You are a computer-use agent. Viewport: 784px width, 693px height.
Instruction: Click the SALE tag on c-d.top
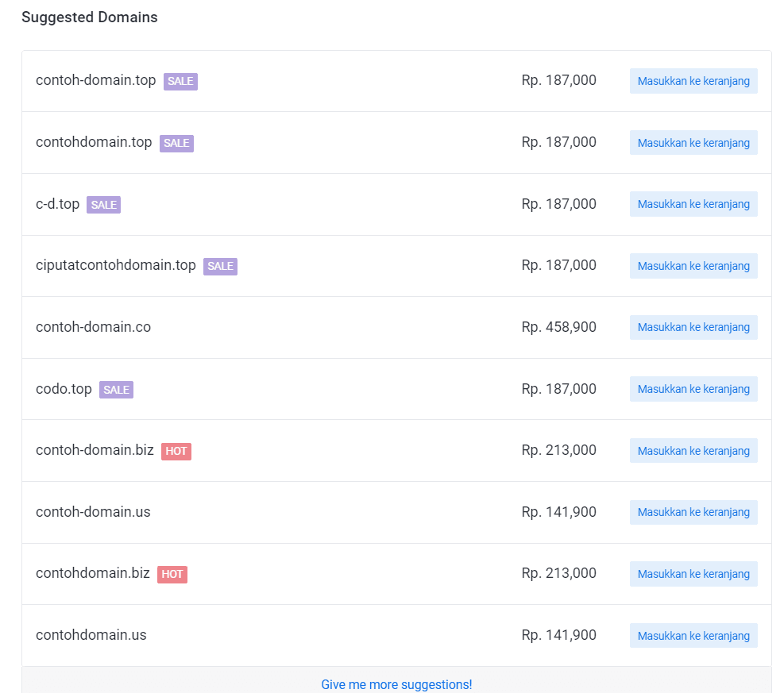pos(103,205)
